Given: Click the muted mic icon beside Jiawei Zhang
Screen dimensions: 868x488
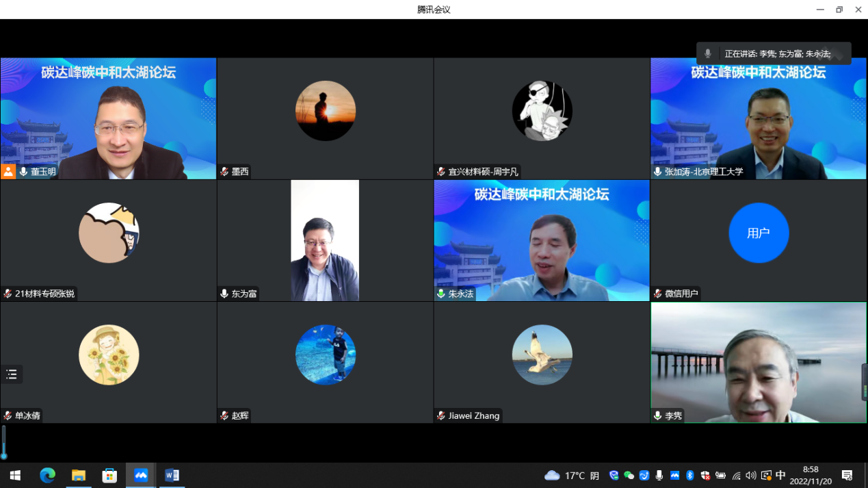Looking at the screenshot, I should point(441,415).
